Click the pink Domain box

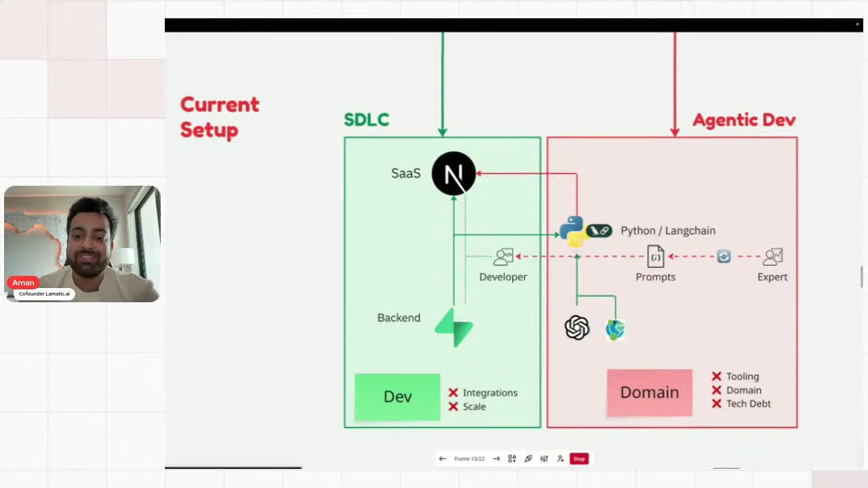tap(650, 392)
